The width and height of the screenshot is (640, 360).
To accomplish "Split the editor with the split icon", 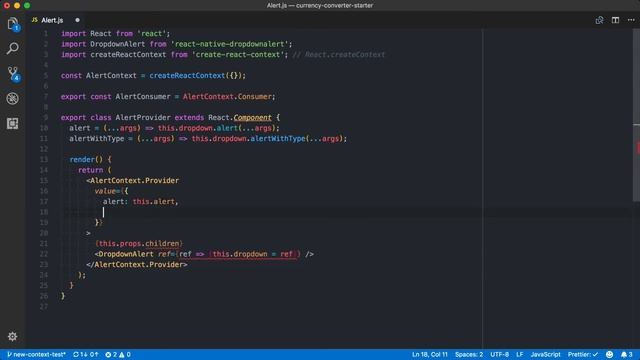I will point(615,20).
